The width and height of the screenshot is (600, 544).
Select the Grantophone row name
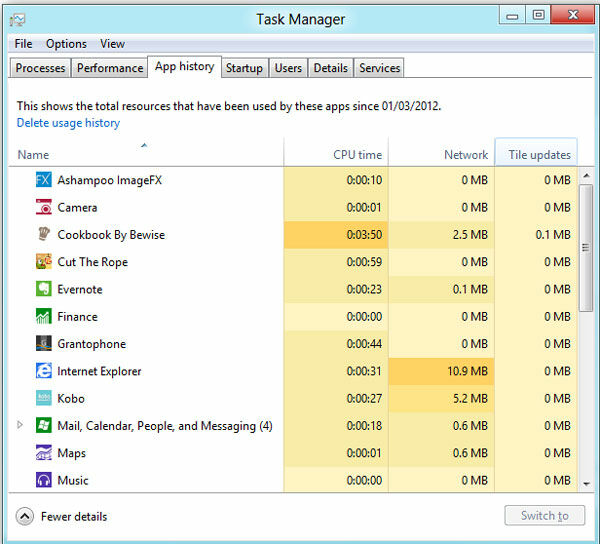(x=91, y=344)
